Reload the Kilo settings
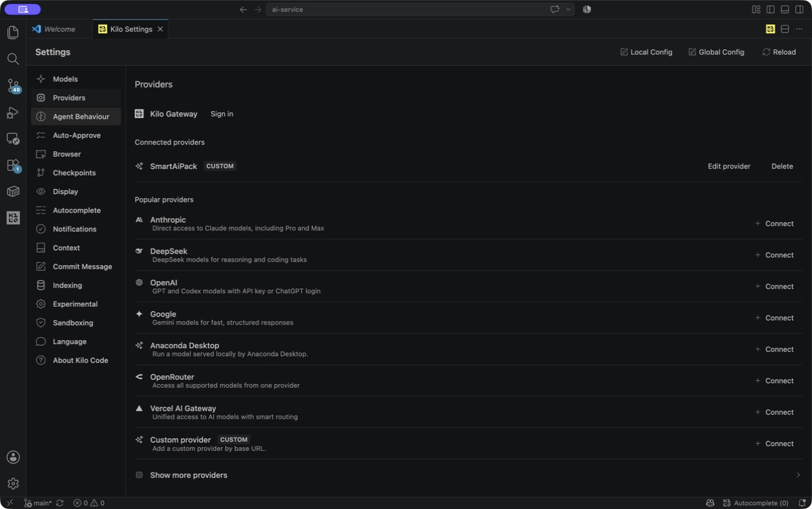812x509 pixels. pyautogui.click(x=779, y=52)
